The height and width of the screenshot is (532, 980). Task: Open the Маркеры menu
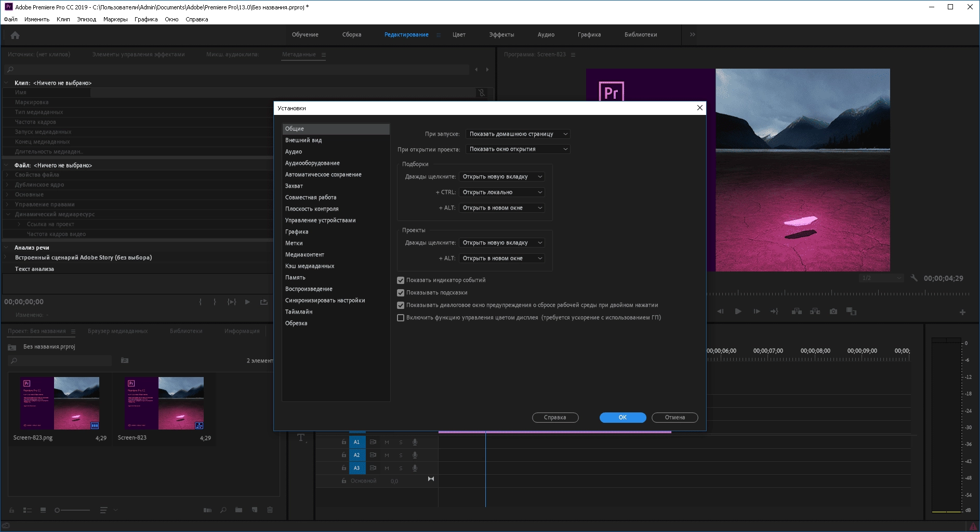tap(115, 19)
